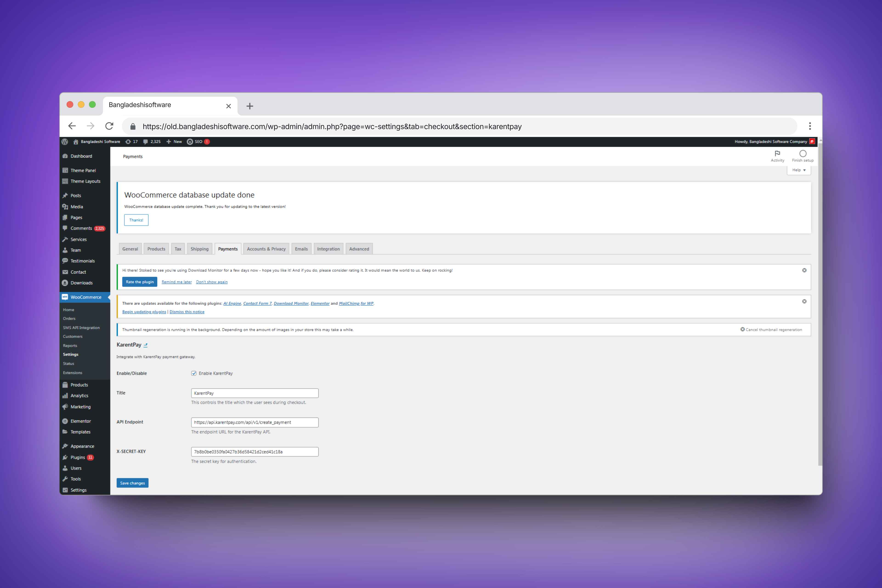The width and height of the screenshot is (882, 588).
Task: Toggle the Enable KarentPay checkbox
Action: [194, 373]
